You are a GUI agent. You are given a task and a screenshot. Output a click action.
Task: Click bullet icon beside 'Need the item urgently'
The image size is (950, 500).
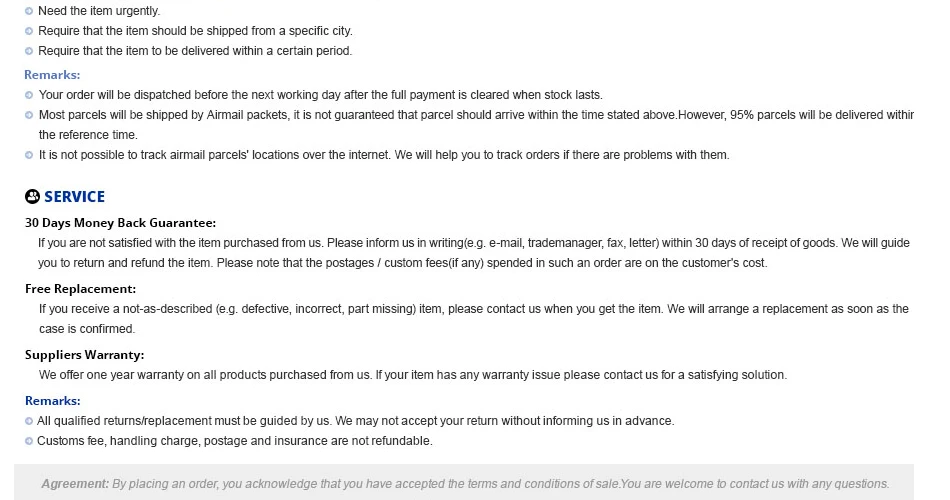point(28,11)
